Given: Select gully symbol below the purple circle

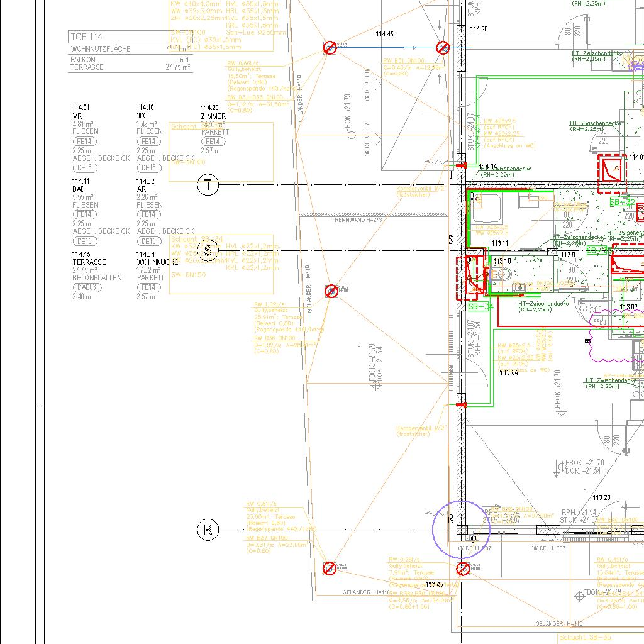Looking at the screenshot, I should click(463, 569).
